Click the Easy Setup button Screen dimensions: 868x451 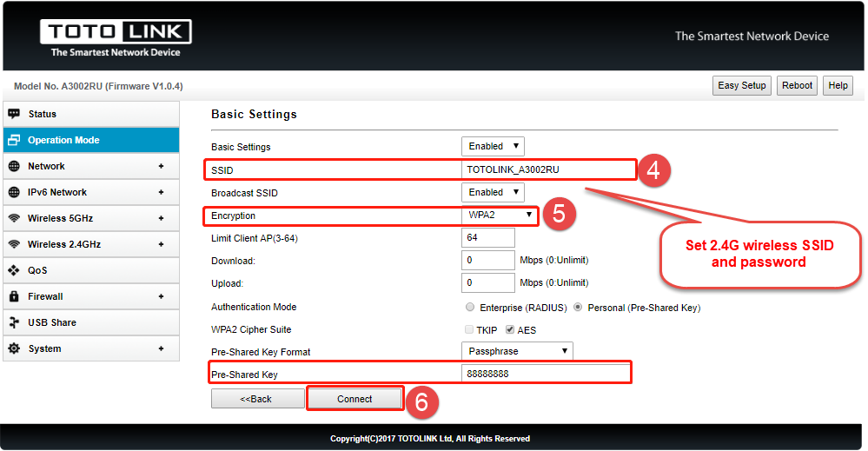coord(742,85)
